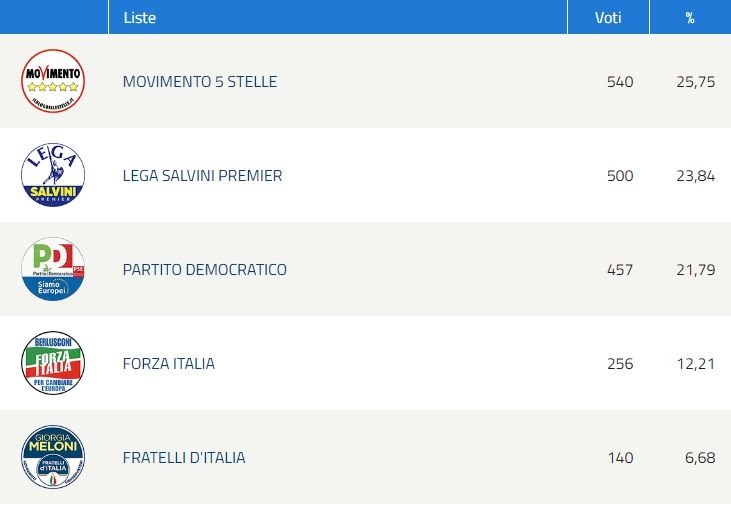Select the percentage column header

coord(690,18)
